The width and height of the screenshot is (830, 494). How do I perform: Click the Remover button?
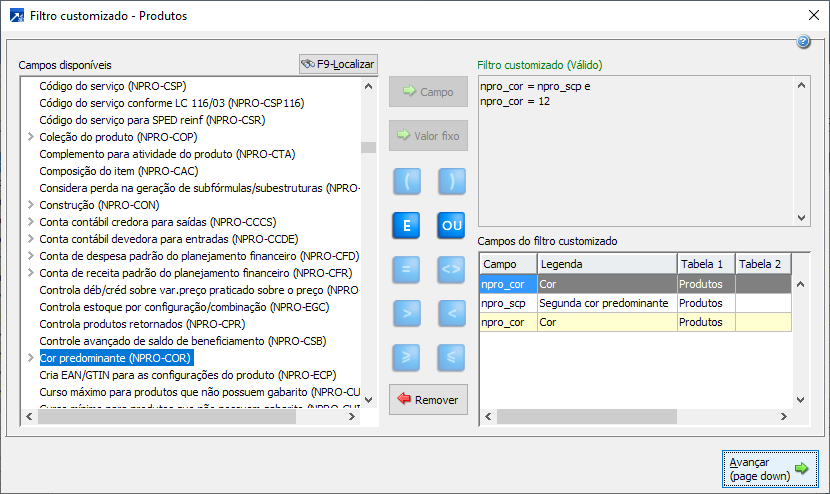[x=428, y=400]
